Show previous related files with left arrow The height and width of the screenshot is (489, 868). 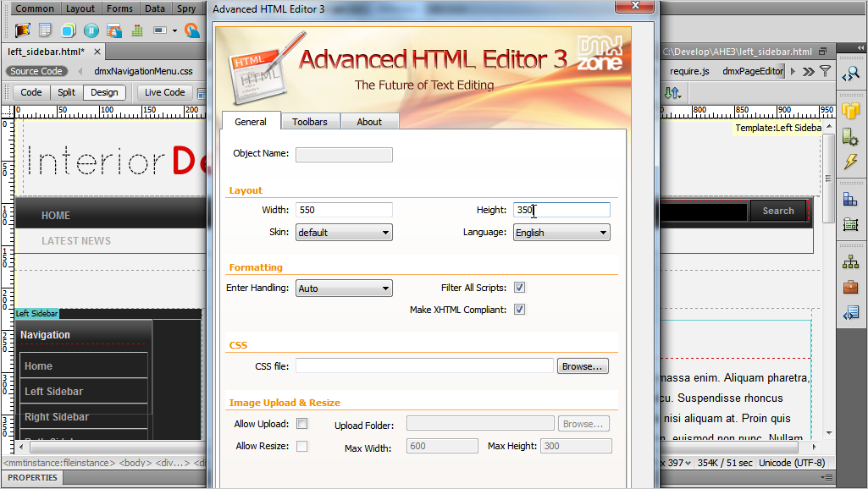pyautogui.click(x=80, y=71)
